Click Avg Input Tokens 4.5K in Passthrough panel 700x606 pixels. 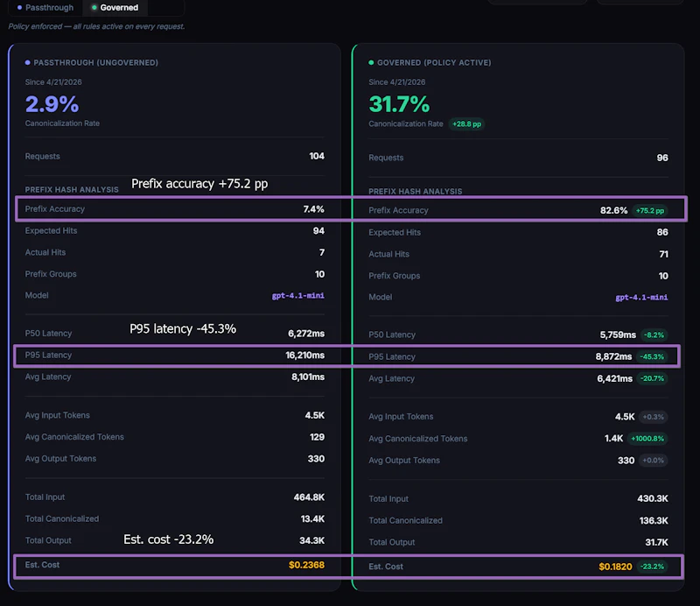coord(315,415)
